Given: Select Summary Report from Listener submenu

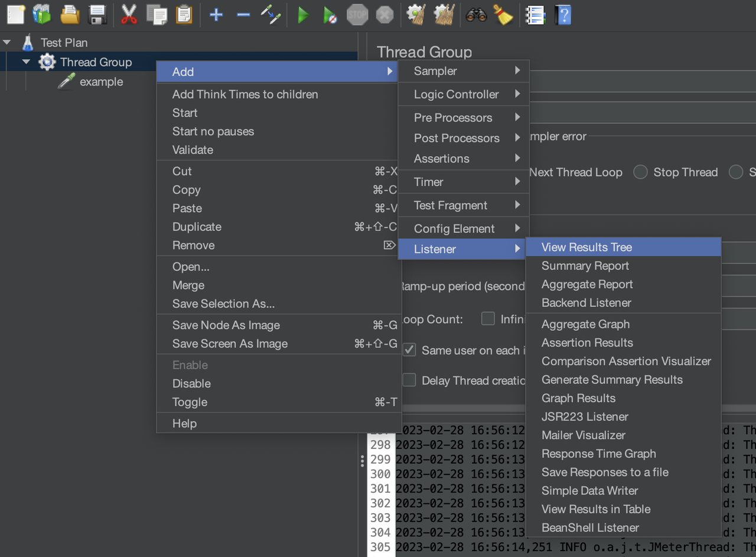Looking at the screenshot, I should tap(585, 266).
